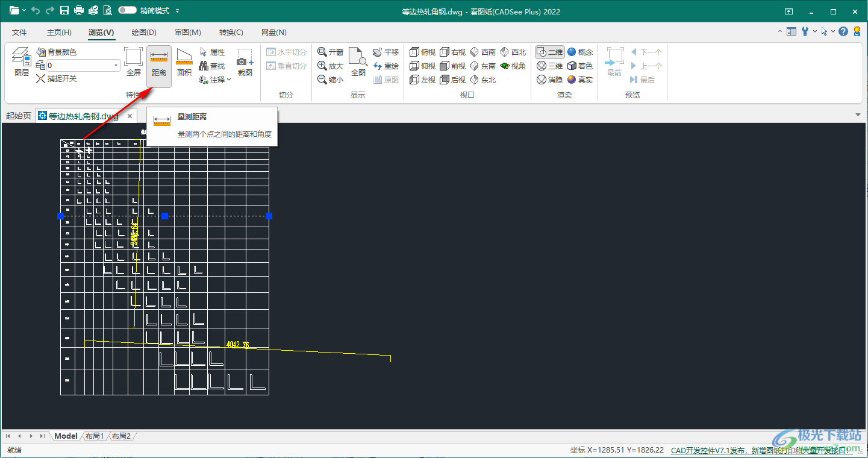Open help with the question mark icon
Image resolution: width=868 pixels, height=458 pixels.
(x=843, y=31)
